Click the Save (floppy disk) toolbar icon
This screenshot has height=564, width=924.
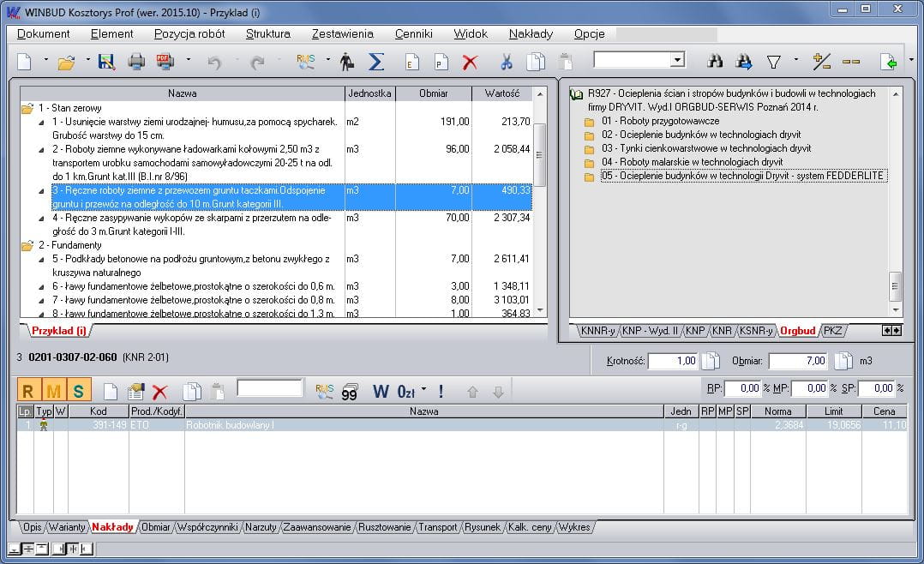pyautogui.click(x=106, y=62)
